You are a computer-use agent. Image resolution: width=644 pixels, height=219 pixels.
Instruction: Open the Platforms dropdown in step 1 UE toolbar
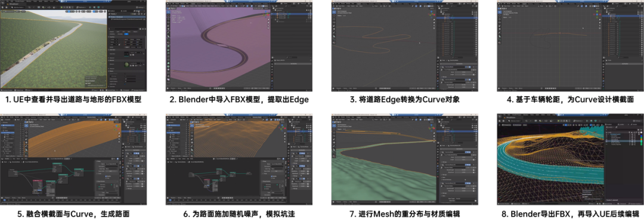point(81,7)
